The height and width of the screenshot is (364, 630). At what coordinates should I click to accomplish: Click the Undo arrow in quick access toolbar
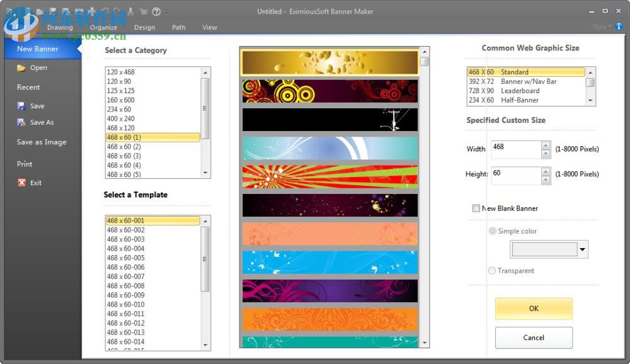104,11
